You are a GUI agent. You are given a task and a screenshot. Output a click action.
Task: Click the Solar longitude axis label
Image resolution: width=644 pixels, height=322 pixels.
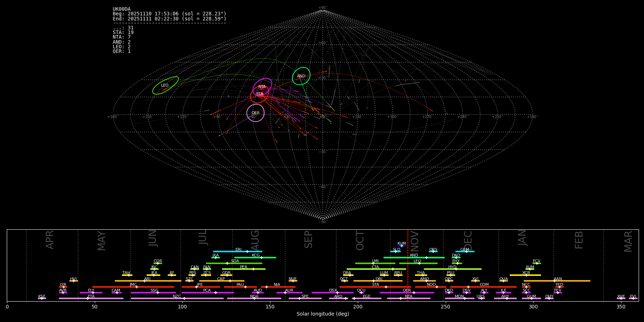click(x=322, y=314)
